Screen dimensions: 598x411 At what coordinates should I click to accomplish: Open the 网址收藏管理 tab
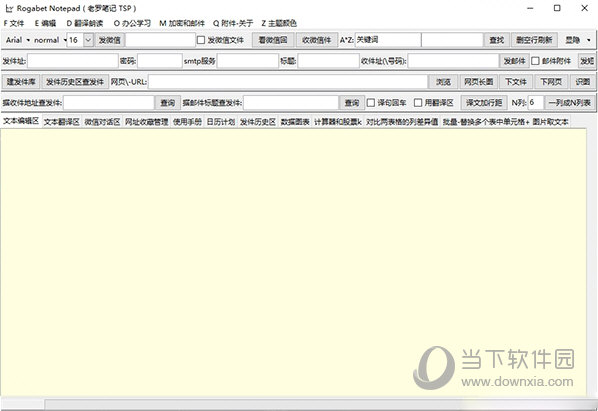(x=147, y=122)
